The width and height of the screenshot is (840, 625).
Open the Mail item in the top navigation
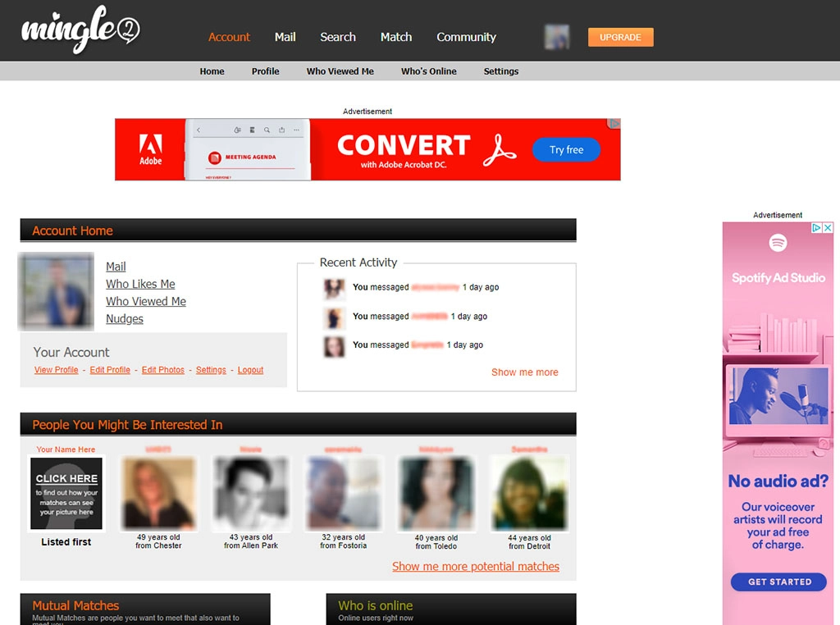[x=285, y=37]
